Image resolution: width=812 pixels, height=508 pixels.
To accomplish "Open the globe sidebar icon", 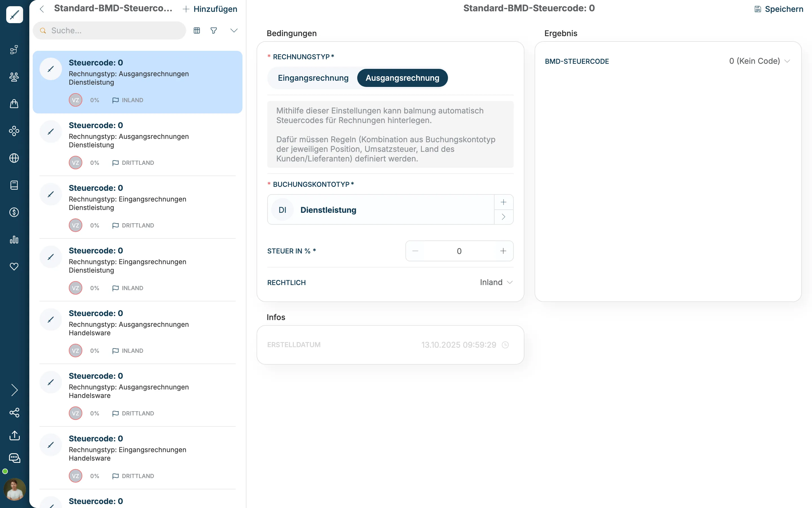I will click(x=14, y=158).
